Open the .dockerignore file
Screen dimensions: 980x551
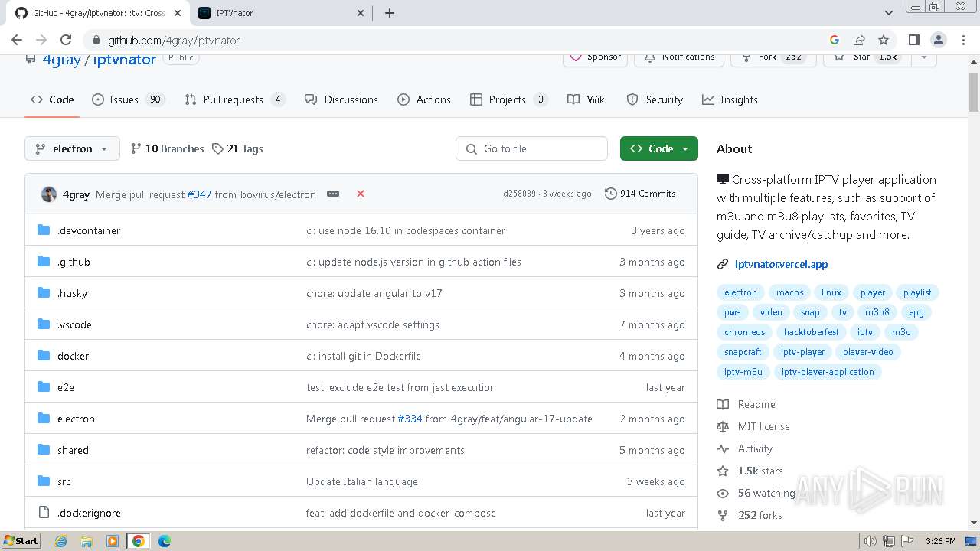(x=89, y=513)
